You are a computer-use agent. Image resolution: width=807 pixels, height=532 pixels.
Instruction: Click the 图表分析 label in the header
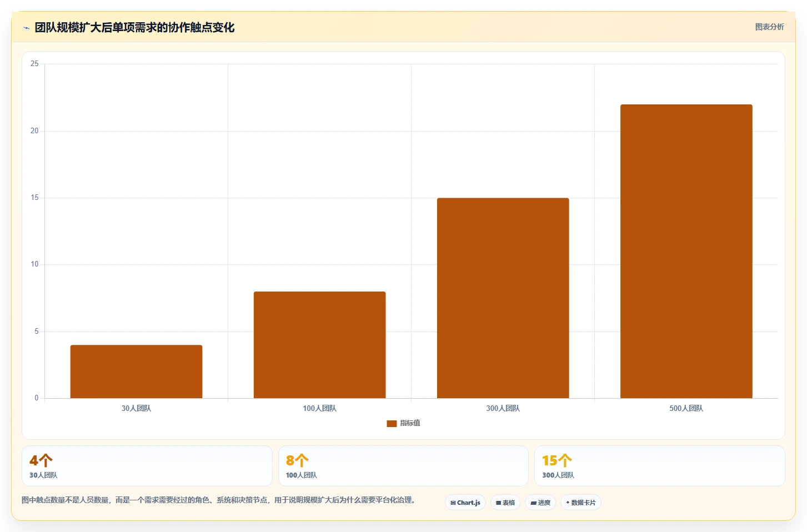click(769, 27)
